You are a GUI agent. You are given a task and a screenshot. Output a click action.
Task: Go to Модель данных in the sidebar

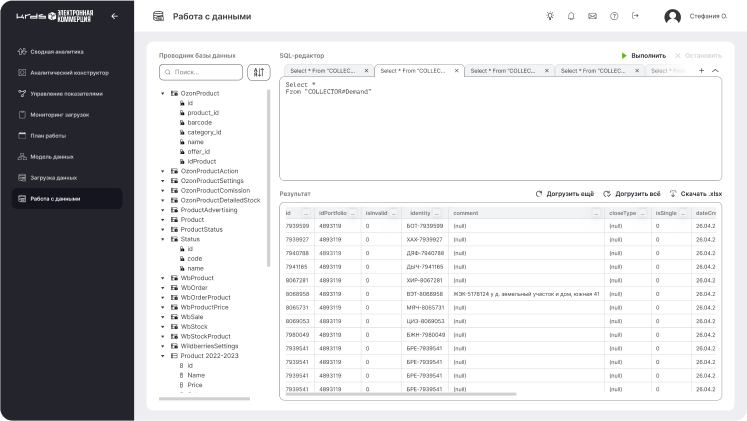click(52, 156)
